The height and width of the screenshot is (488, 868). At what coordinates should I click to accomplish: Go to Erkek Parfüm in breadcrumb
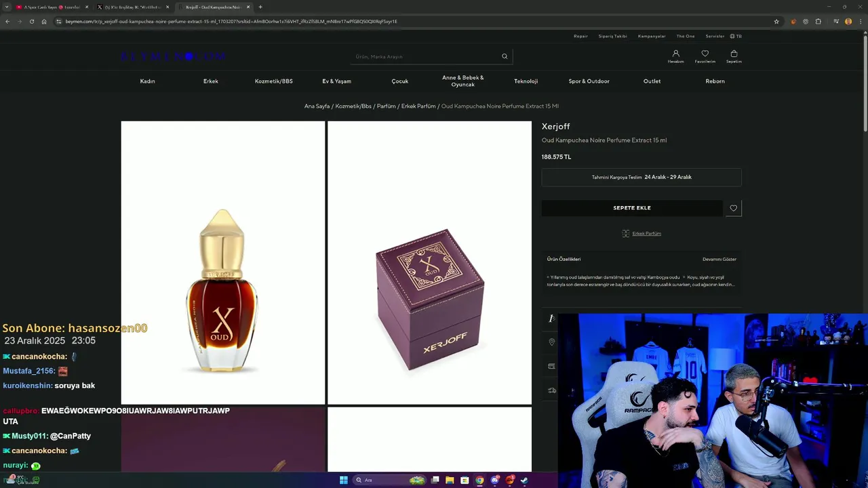(418, 106)
